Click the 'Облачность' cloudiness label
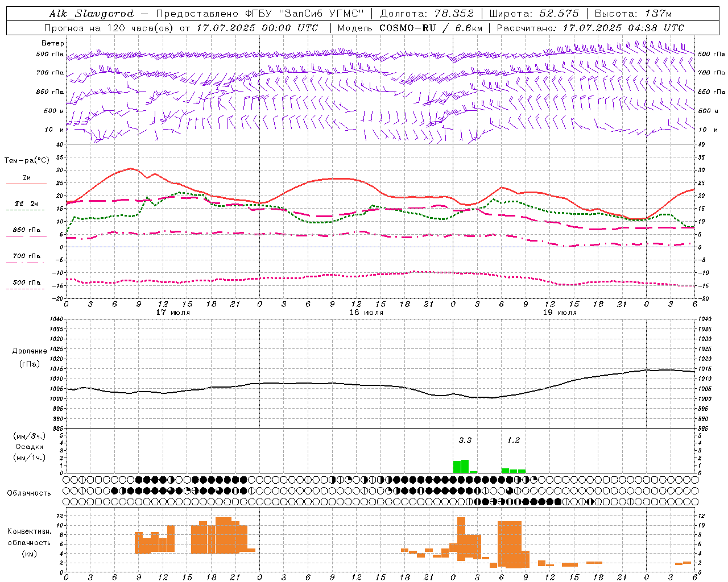 point(29,493)
